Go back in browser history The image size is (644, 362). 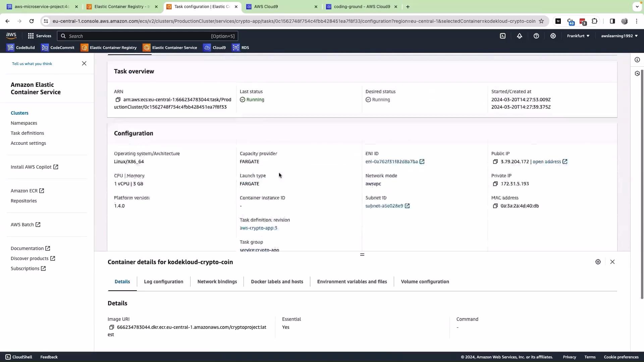coord(7,21)
